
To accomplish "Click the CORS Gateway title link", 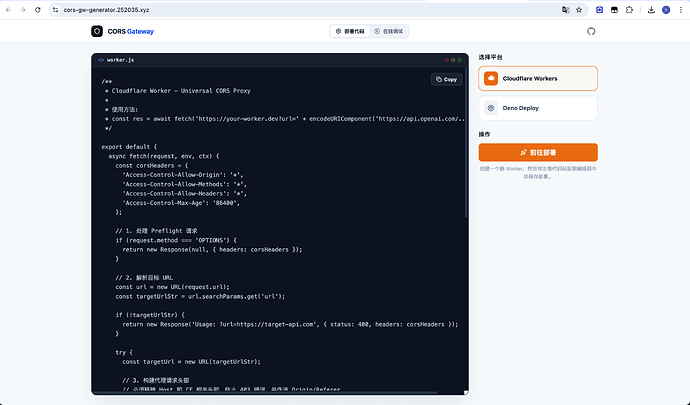I will pyautogui.click(x=131, y=31).
